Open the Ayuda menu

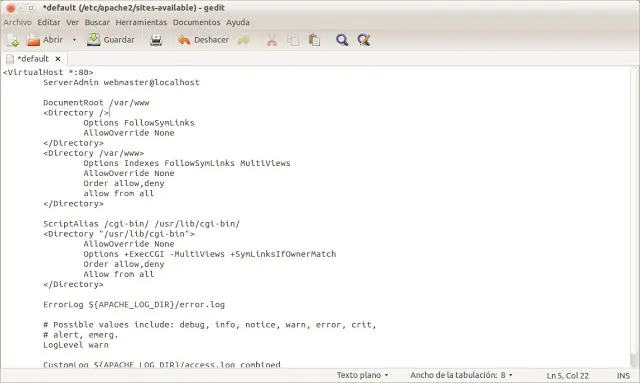tap(238, 22)
